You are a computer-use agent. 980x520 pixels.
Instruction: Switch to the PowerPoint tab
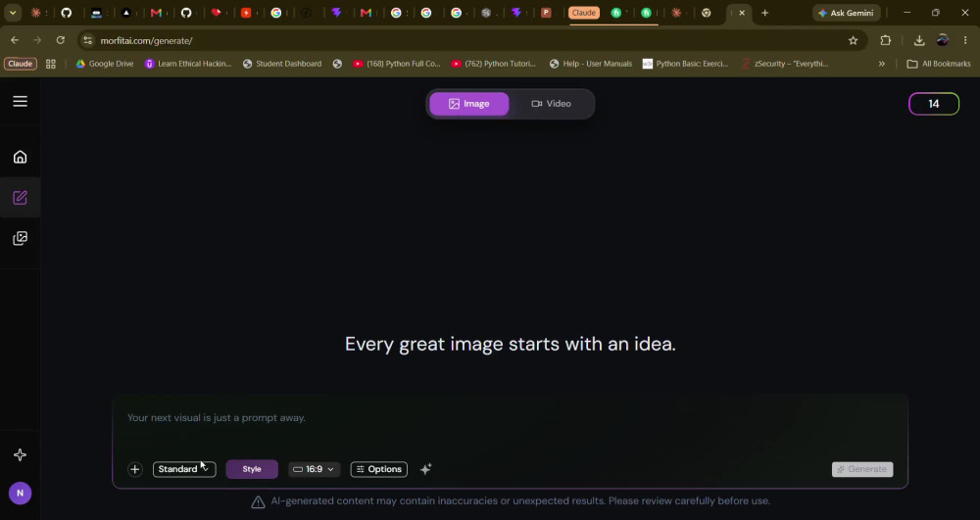tap(546, 13)
